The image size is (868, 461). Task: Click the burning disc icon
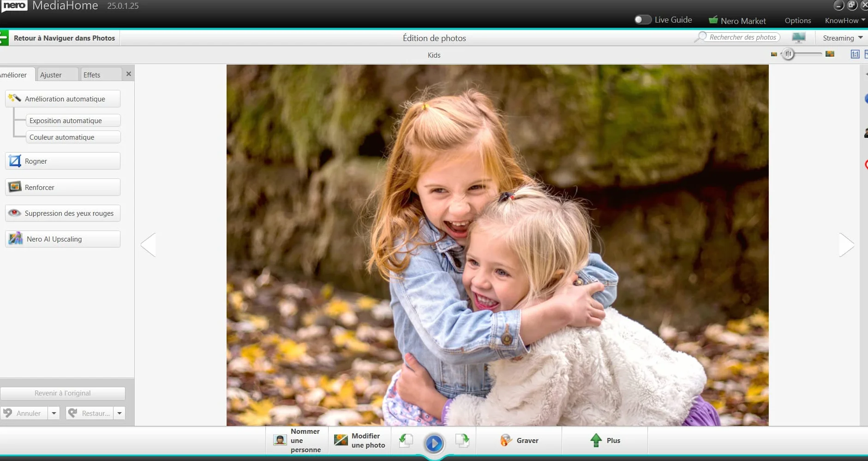(x=506, y=440)
